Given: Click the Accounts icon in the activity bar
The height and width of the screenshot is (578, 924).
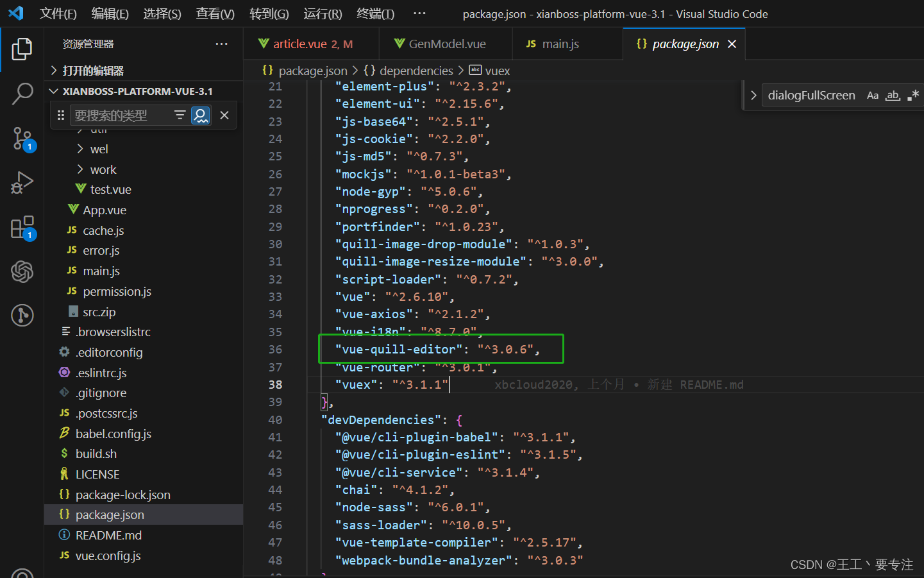Looking at the screenshot, I should tap(22, 315).
